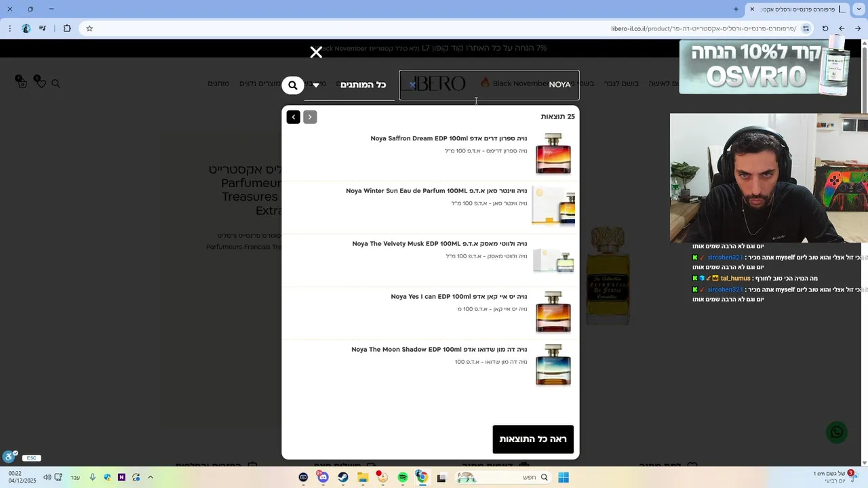
Task: Reload the page
Action: click(x=825, y=28)
